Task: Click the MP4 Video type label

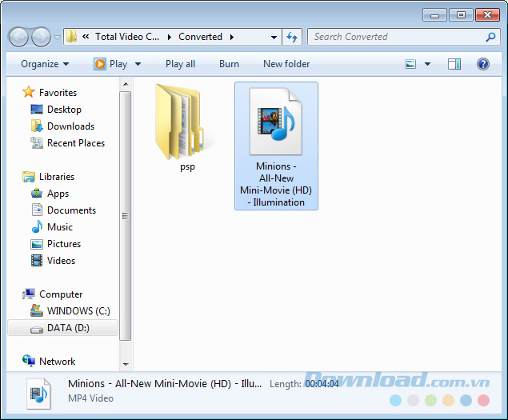Action: coord(90,398)
